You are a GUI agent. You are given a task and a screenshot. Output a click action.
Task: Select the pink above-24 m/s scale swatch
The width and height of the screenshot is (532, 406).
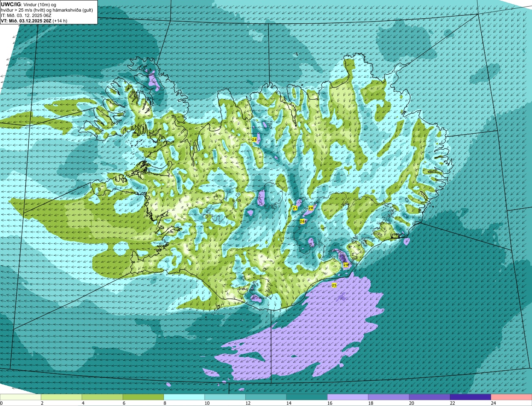[512, 397]
